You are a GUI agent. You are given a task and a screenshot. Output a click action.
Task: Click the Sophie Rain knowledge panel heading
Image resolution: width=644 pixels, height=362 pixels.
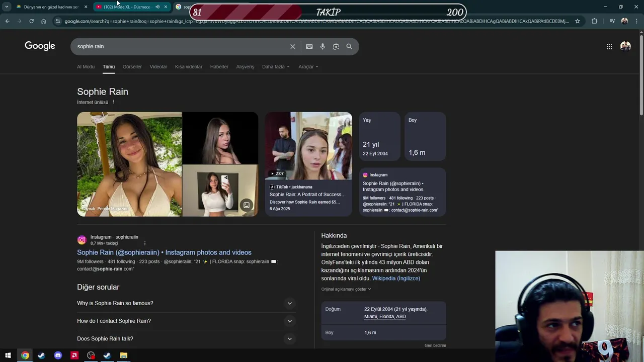103,92
